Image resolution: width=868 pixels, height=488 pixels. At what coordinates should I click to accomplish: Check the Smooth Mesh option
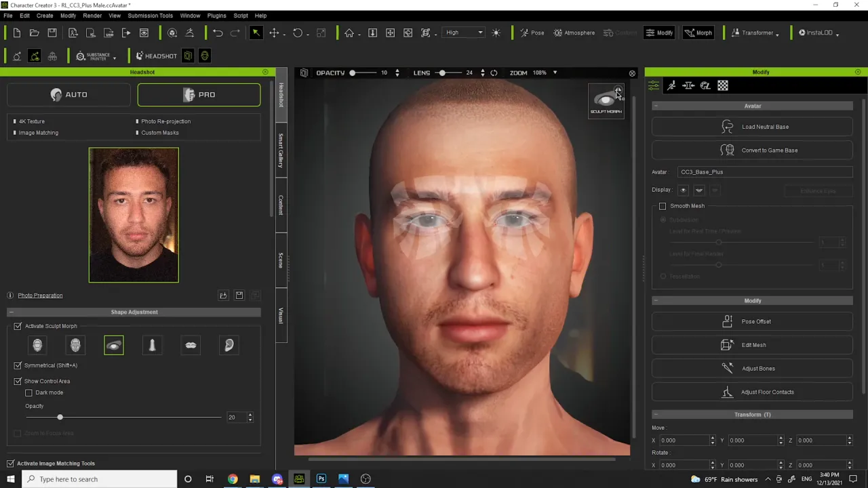(663, 206)
